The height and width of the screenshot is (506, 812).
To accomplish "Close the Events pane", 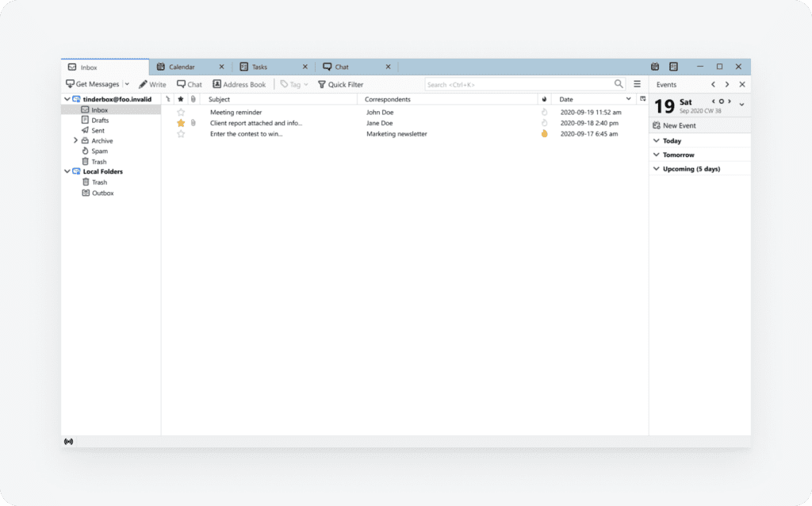I will tap(742, 84).
